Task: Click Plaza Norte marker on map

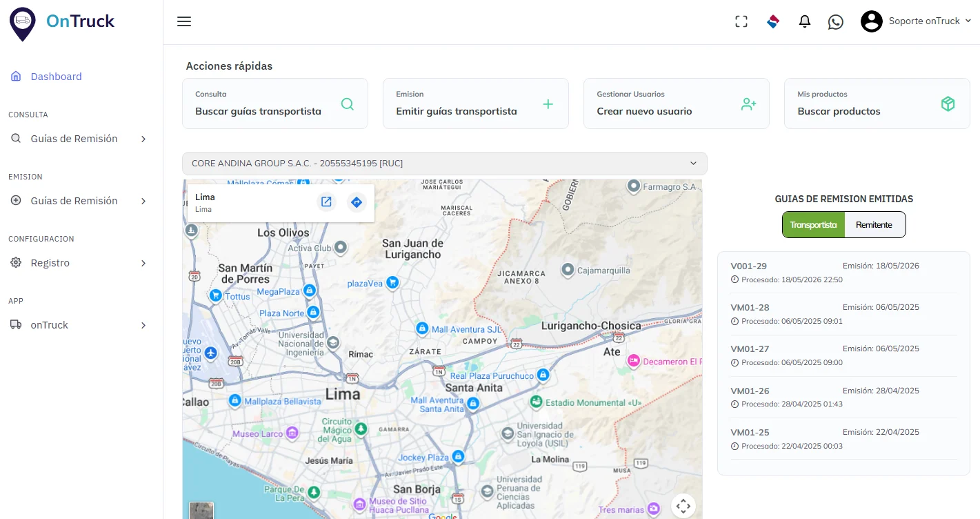Action: (x=313, y=313)
